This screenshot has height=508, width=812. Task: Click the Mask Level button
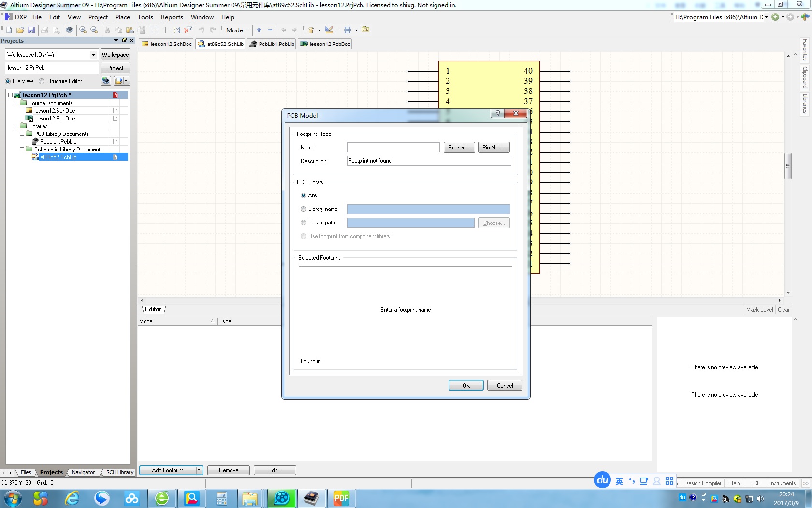click(x=759, y=310)
